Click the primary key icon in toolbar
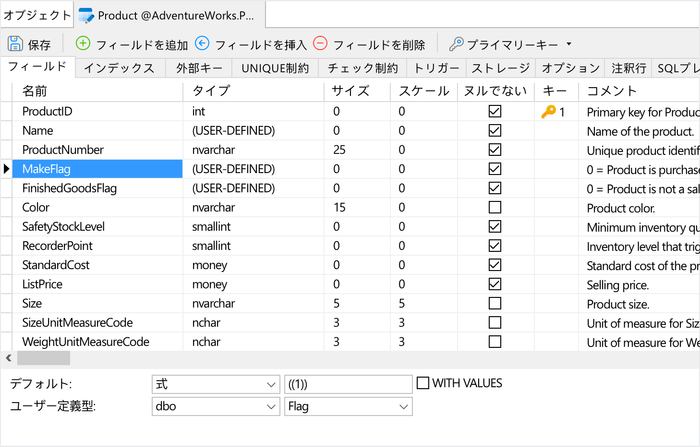The width and height of the screenshot is (700, 447). pos(456,44)
